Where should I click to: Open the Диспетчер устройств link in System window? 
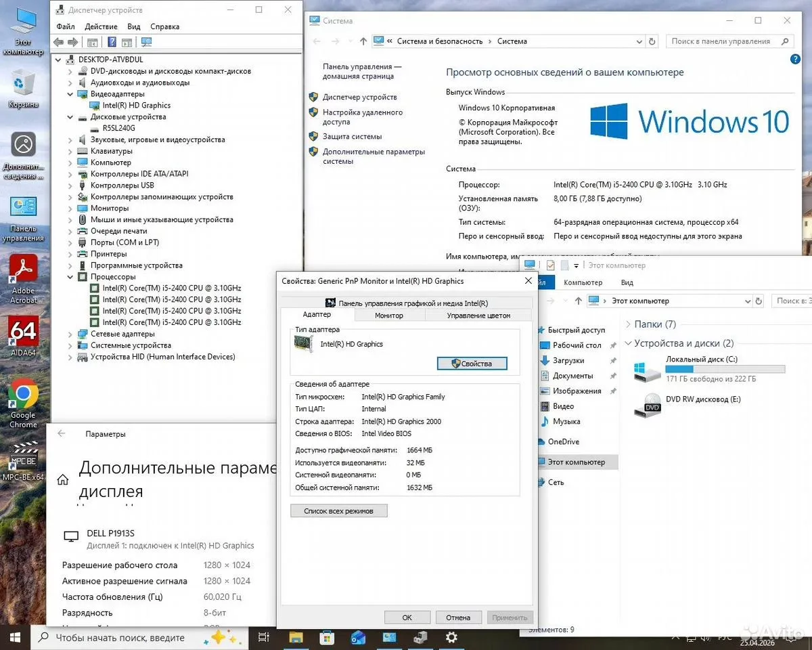(x=360, y=97)
